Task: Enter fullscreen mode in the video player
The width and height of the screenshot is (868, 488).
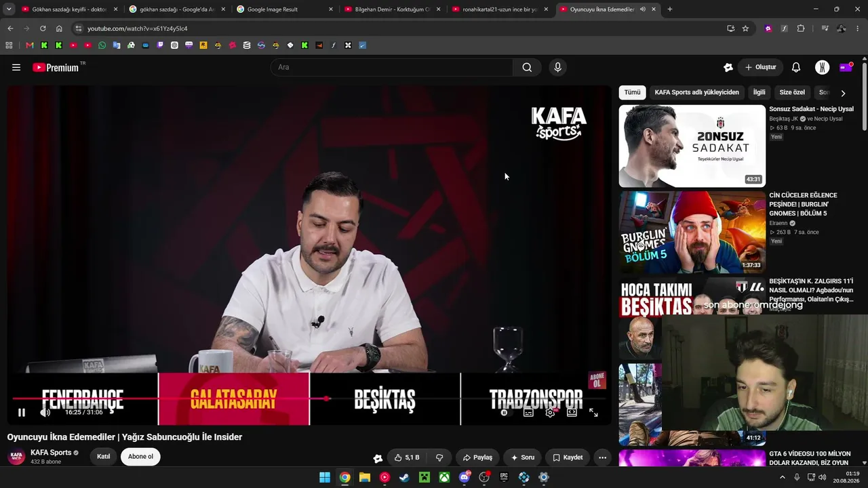Action: coord(593,412)
